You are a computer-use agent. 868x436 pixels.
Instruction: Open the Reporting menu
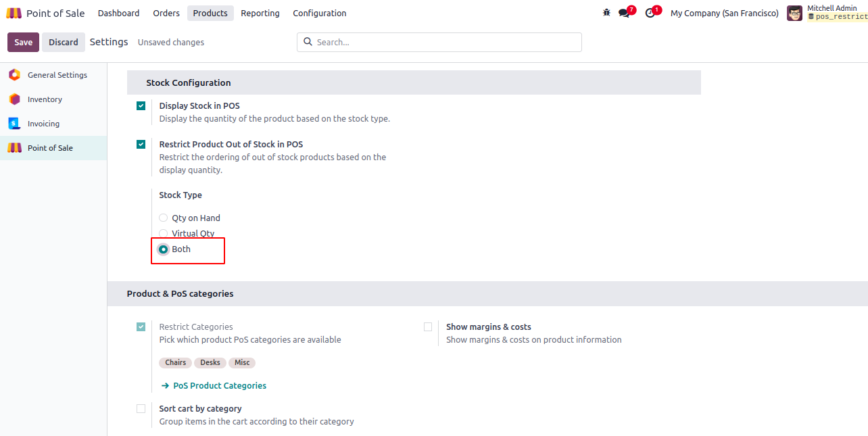coord(260,13)
